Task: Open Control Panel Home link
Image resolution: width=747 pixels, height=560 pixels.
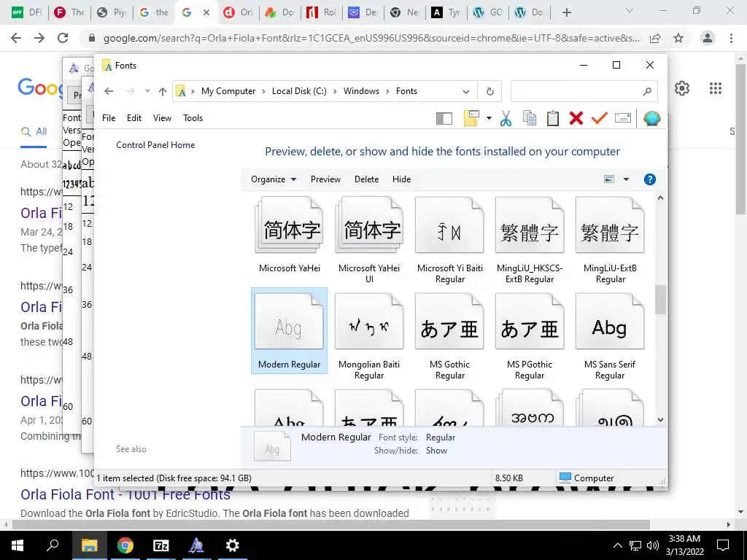Action: coord(155,145)
